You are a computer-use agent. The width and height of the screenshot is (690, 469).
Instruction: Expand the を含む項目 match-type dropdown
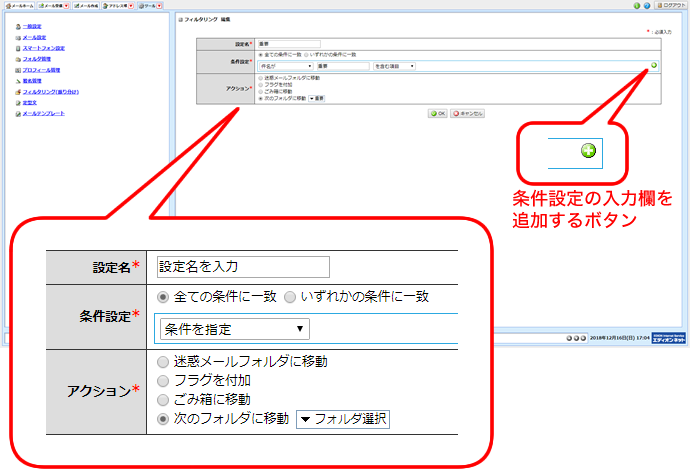(392, 66)
